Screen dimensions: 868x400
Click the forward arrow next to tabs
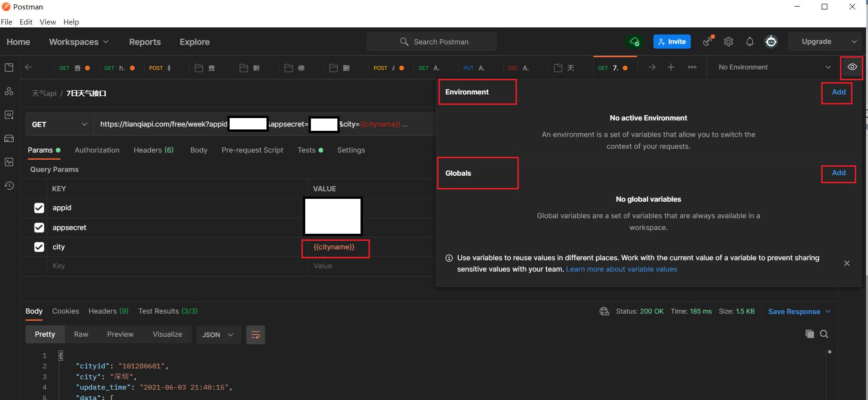coord(652,67)
